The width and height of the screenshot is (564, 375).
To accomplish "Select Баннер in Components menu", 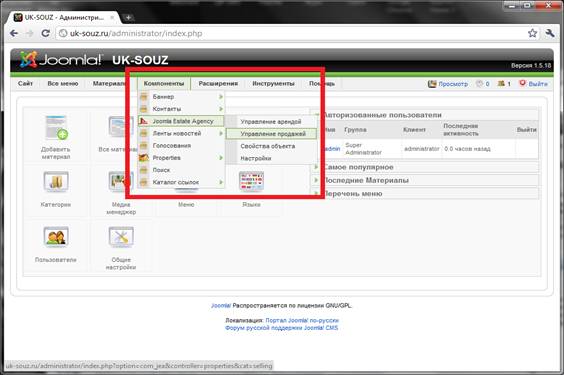I will pyautogui.click(x=181, y=97).
